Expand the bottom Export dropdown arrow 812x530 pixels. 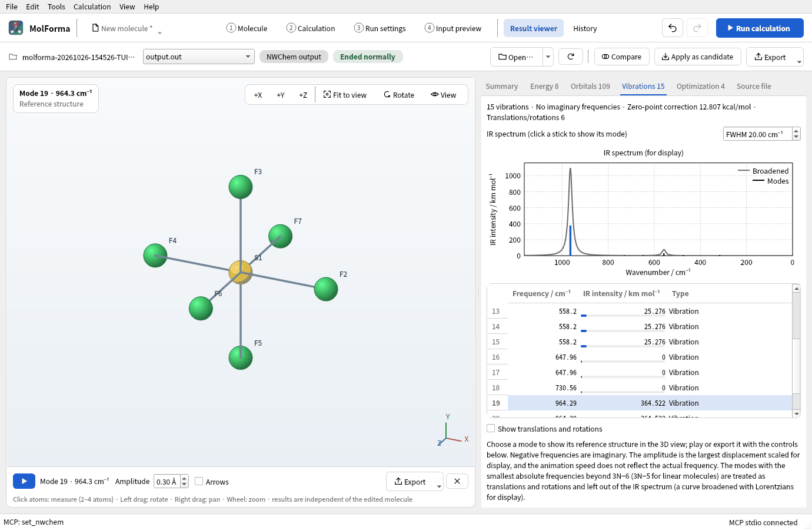pyautogui.click(x=439, y=486)
